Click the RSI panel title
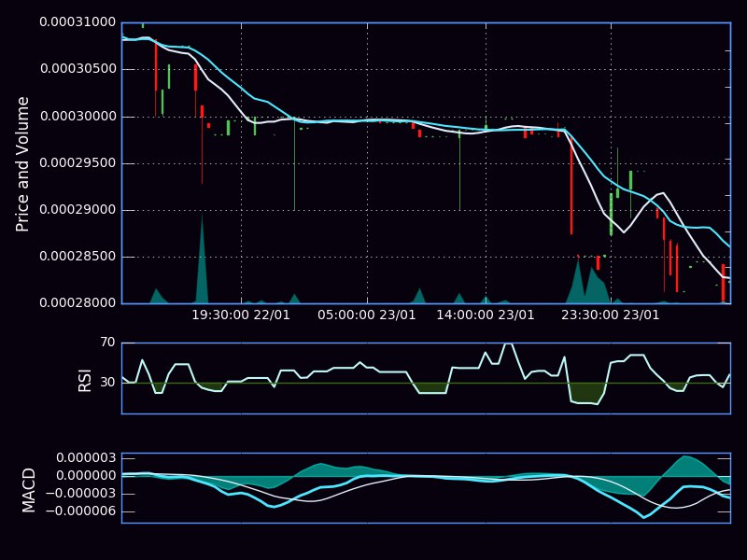The height and width of the screenshot is (560, 747). click(85, 380)
